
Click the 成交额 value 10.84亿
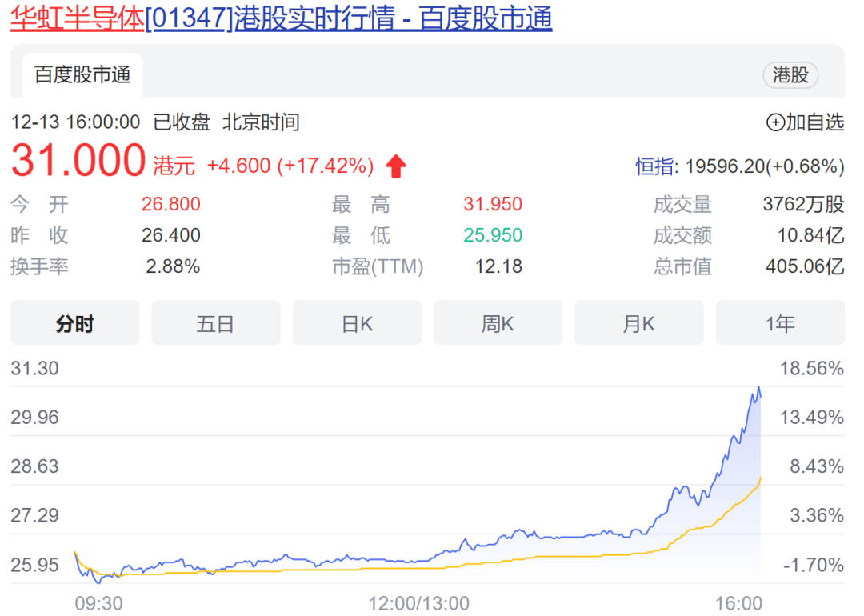[x=810, y=235]
